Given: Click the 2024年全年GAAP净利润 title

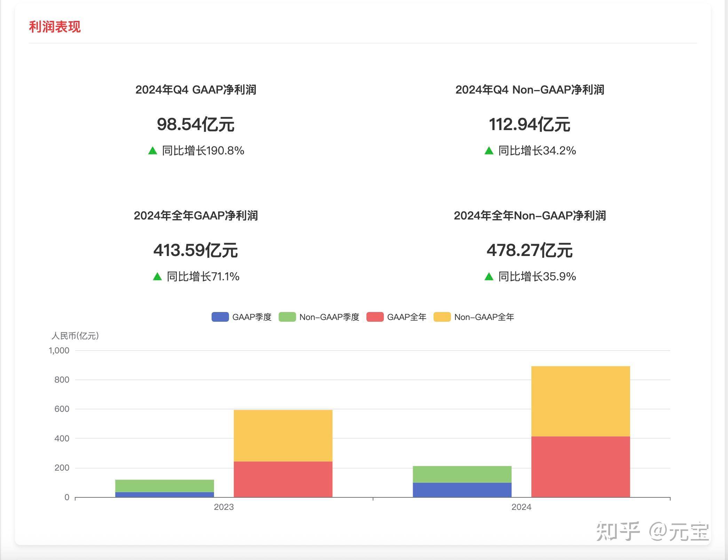Looking at the screenshot, I should pos(196,216).
